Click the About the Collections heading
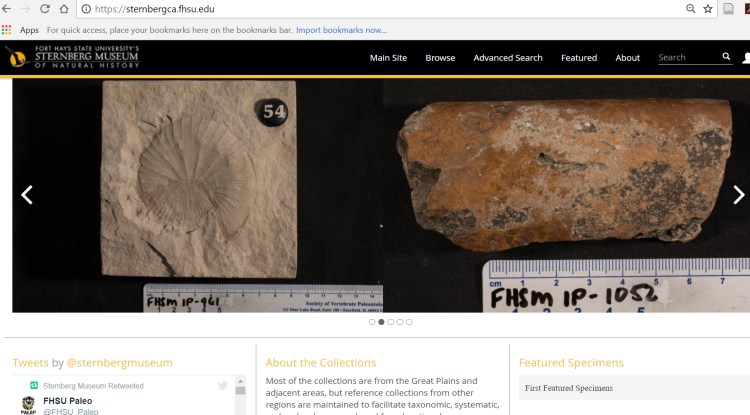The image size is (750, 415). 321,363
